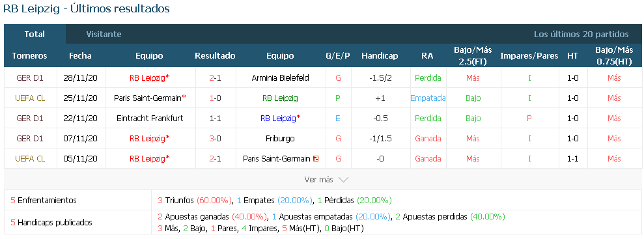Viewport: 644px width, 239px height.
Task: Click the Empatada RA cell
Action: click(428, 98)
